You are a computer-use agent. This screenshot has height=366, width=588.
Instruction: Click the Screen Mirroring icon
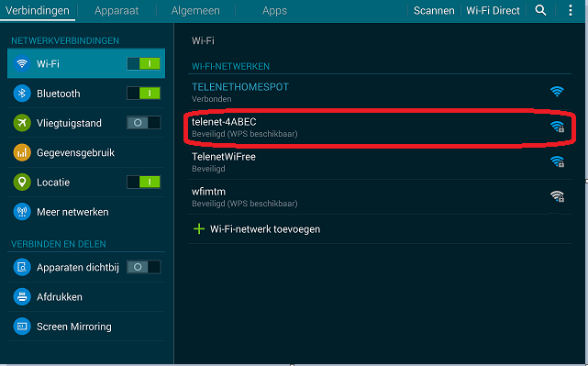[x=22, y=327]
